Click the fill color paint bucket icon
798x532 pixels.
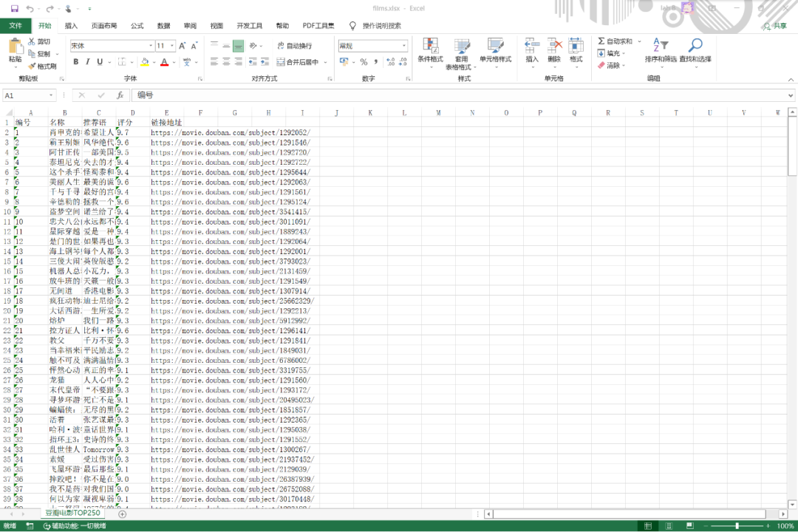click(x=145, y=62)
